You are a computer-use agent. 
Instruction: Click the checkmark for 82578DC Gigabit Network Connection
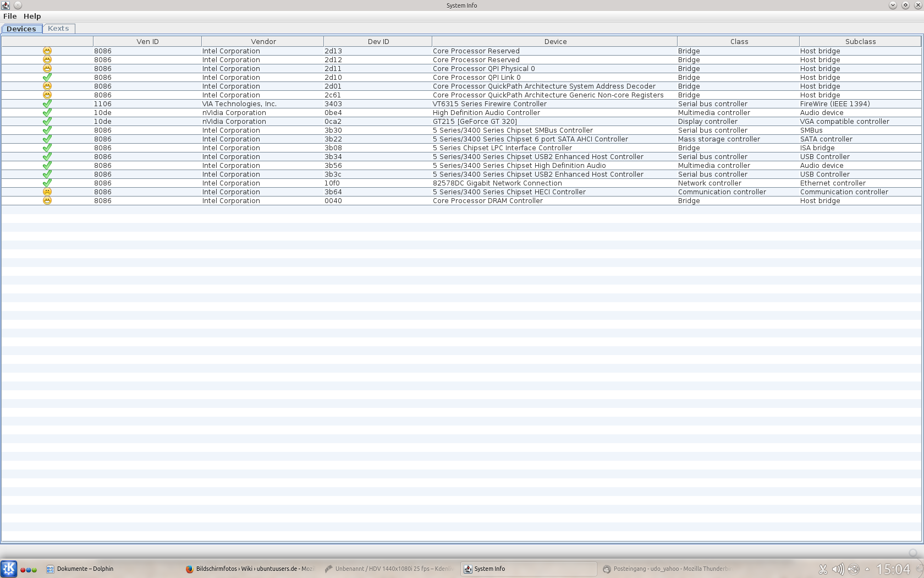tap(47, 183)
